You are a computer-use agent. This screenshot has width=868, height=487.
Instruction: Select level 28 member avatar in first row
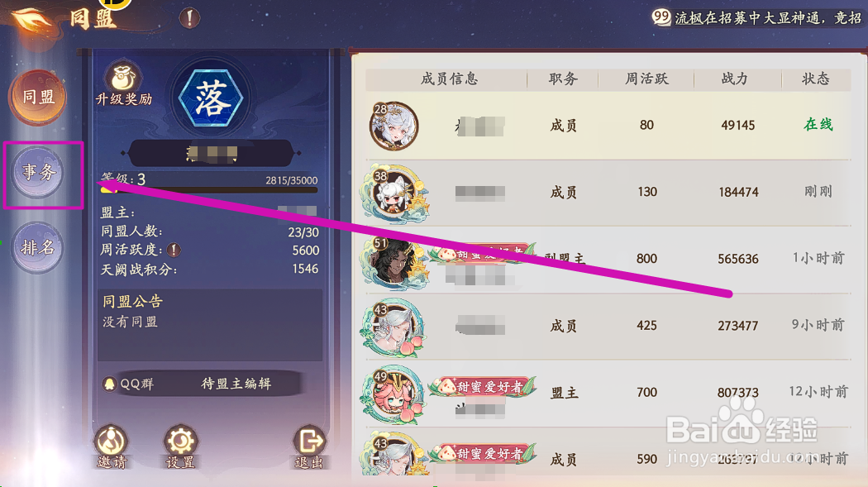393,126
